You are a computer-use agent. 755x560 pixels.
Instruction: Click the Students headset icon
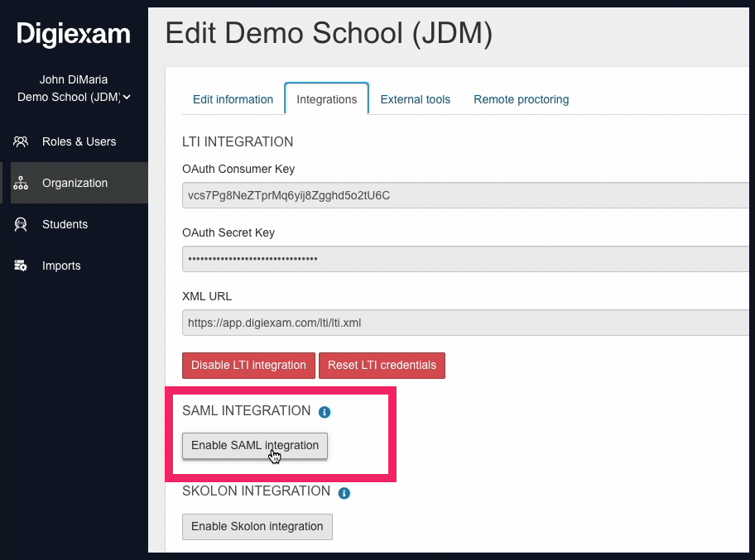click(21, 224)
